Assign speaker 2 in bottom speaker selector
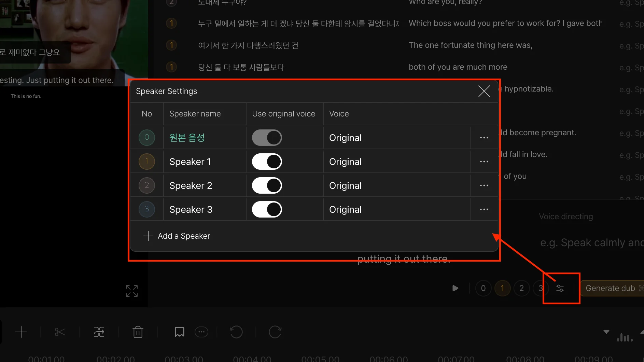 point(521,288)
